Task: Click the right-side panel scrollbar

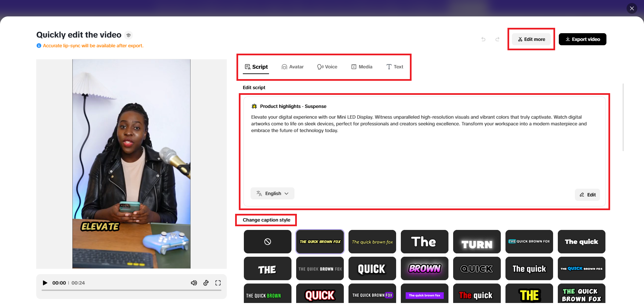Action: (623, 117)
